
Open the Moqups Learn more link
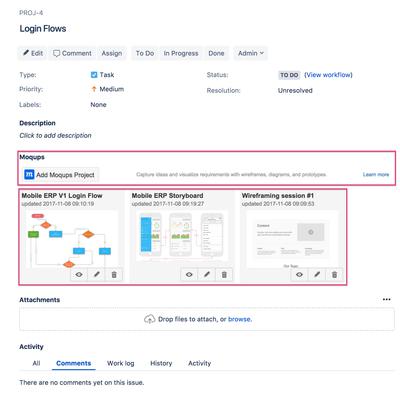376,174
